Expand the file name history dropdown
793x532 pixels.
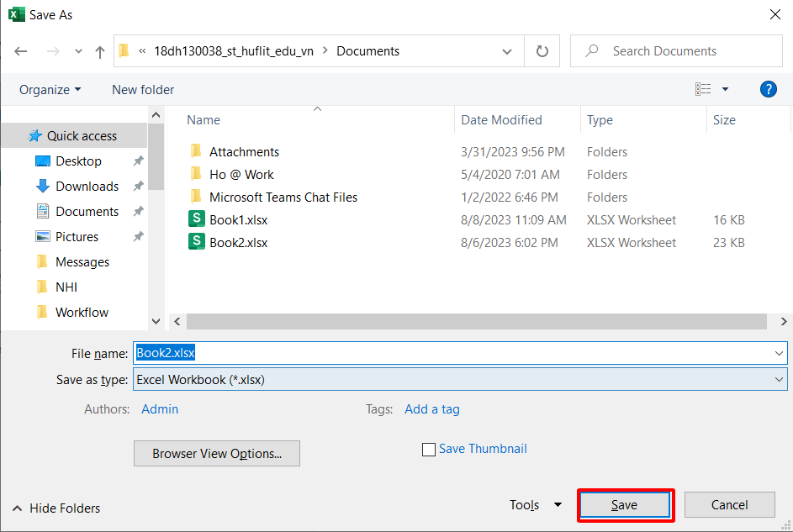tap(779, 353)
